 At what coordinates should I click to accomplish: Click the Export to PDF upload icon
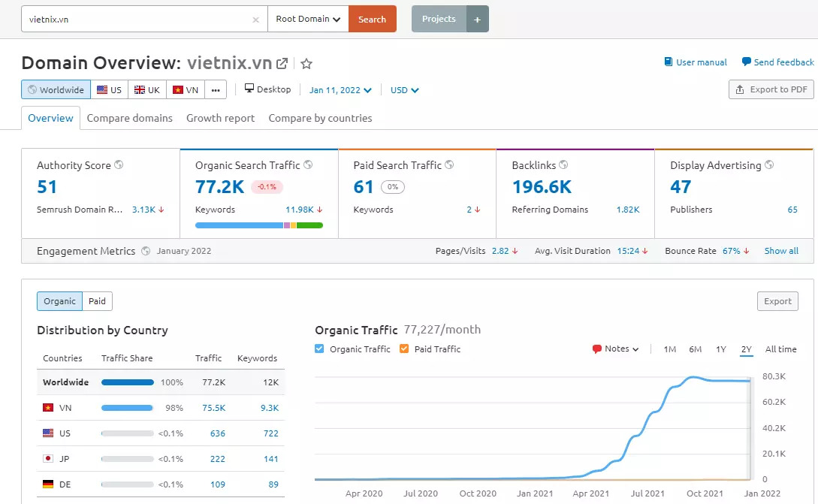point(740,89)
